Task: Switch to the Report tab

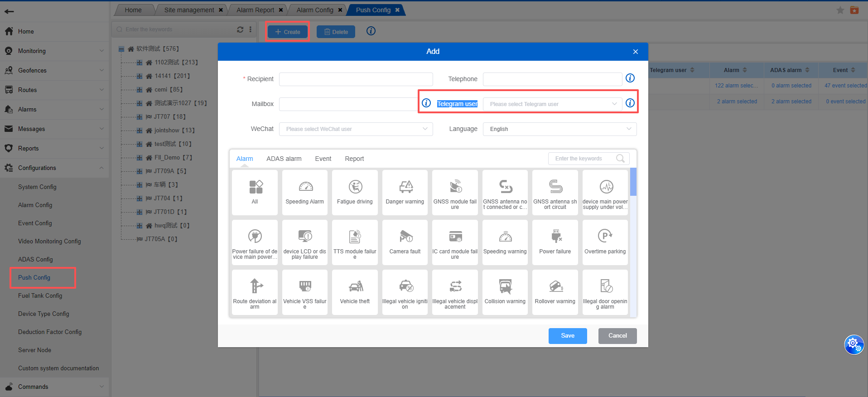Action: (354, 159)
